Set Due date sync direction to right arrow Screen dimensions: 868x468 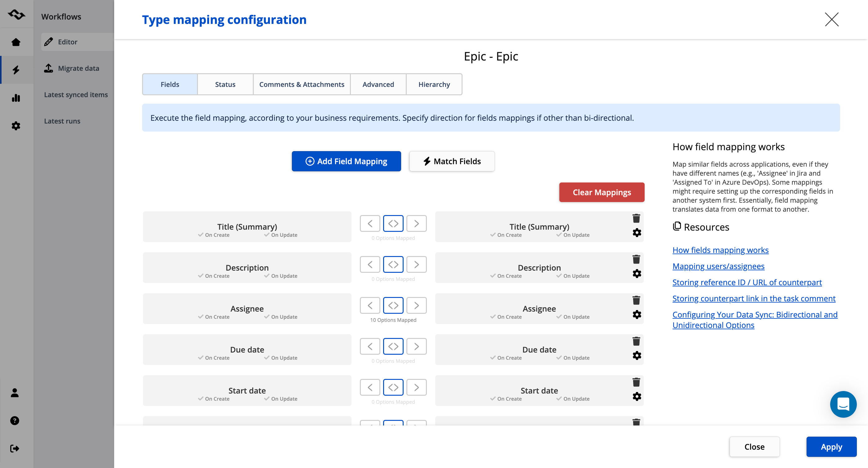417,346
